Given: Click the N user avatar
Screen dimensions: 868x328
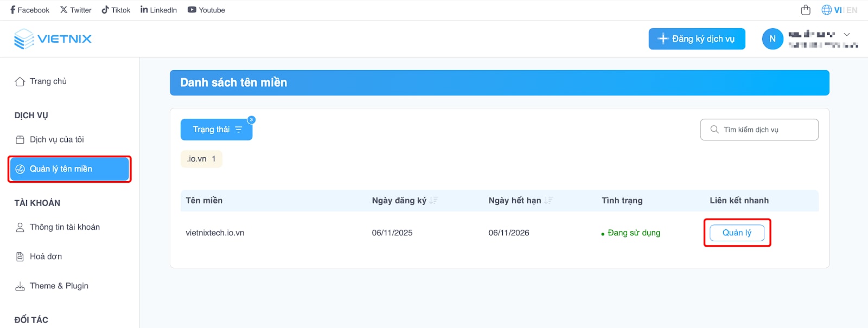Looking at the screenshot, I should click(773, 39).
